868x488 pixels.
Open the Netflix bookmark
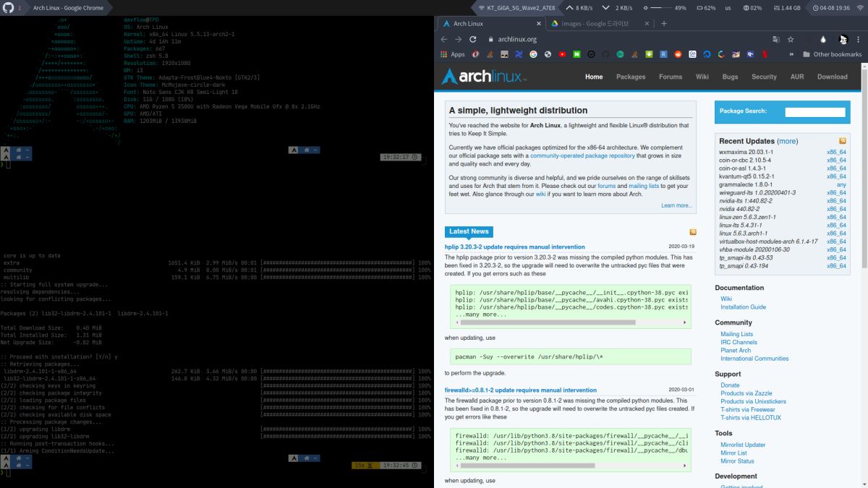click(765, 54)
